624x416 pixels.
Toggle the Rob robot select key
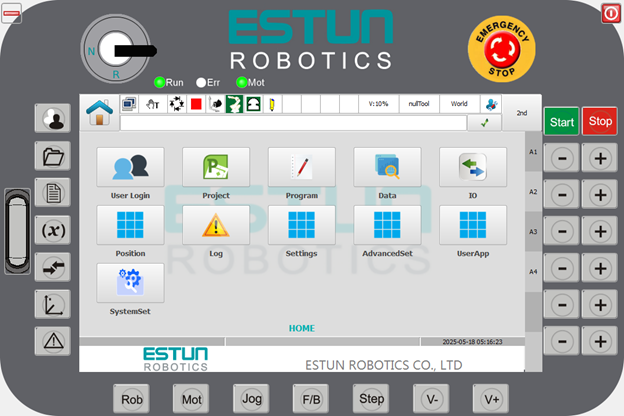132,399
